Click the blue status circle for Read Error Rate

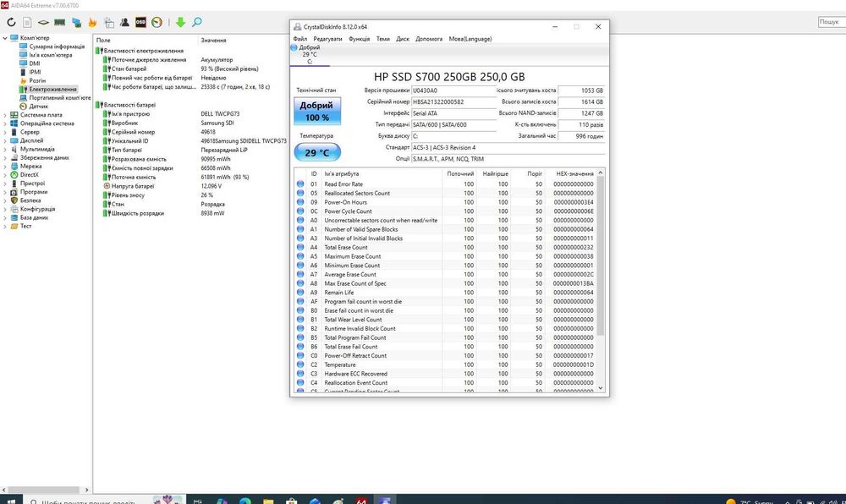coord(300,184)
